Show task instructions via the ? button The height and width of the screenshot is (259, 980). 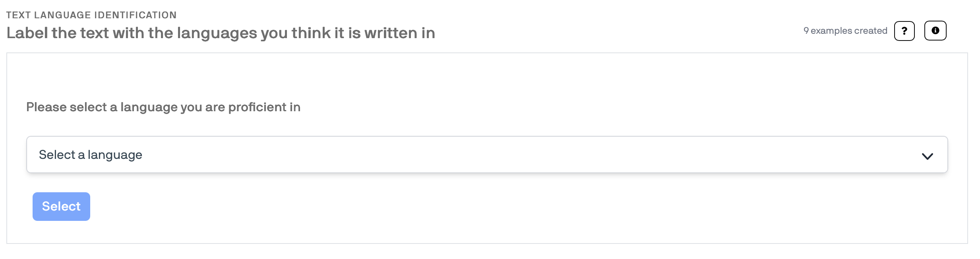904,31
